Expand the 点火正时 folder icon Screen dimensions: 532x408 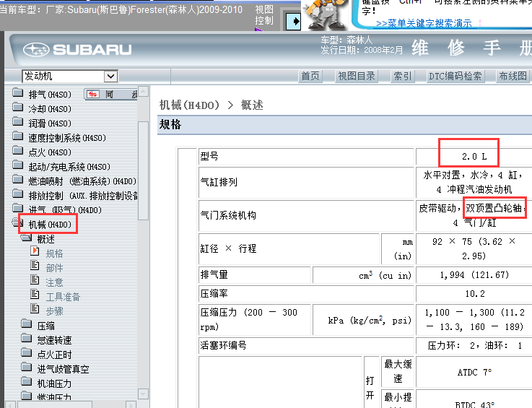tap(26, 352)
